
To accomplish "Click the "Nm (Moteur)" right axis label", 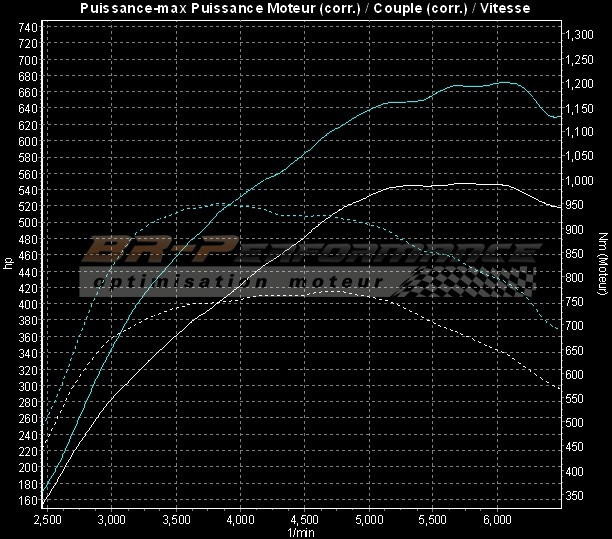I will (x=602, y=264).
